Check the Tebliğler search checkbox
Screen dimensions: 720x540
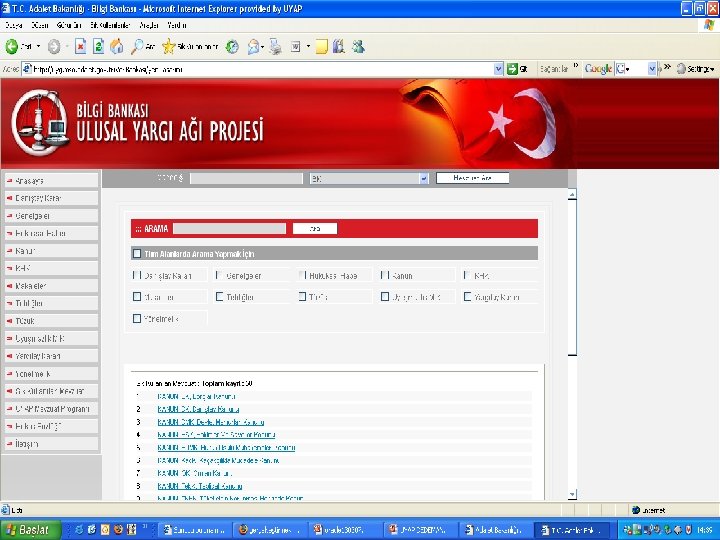click(x=219, y=297)
